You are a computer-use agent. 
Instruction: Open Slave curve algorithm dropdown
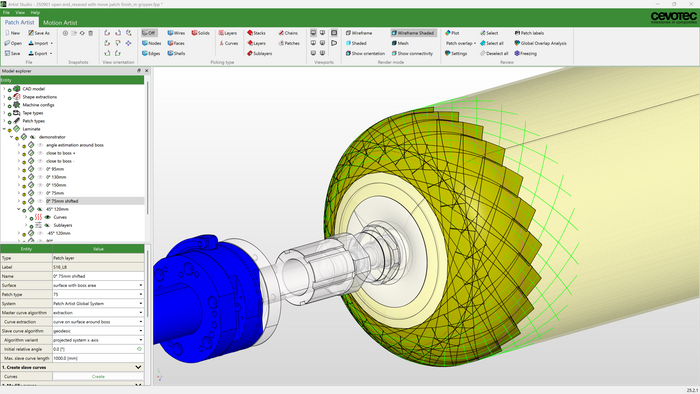pyautogui.click(x=141, y=331)
